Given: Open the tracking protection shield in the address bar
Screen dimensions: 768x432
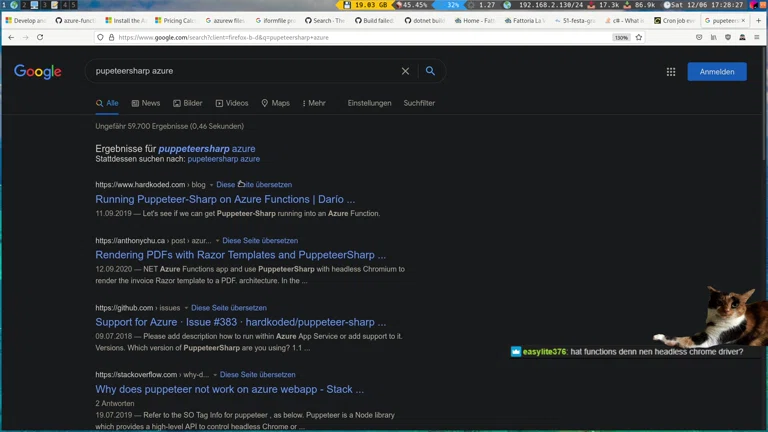Looking at the screenshot, I should point(100,37).
